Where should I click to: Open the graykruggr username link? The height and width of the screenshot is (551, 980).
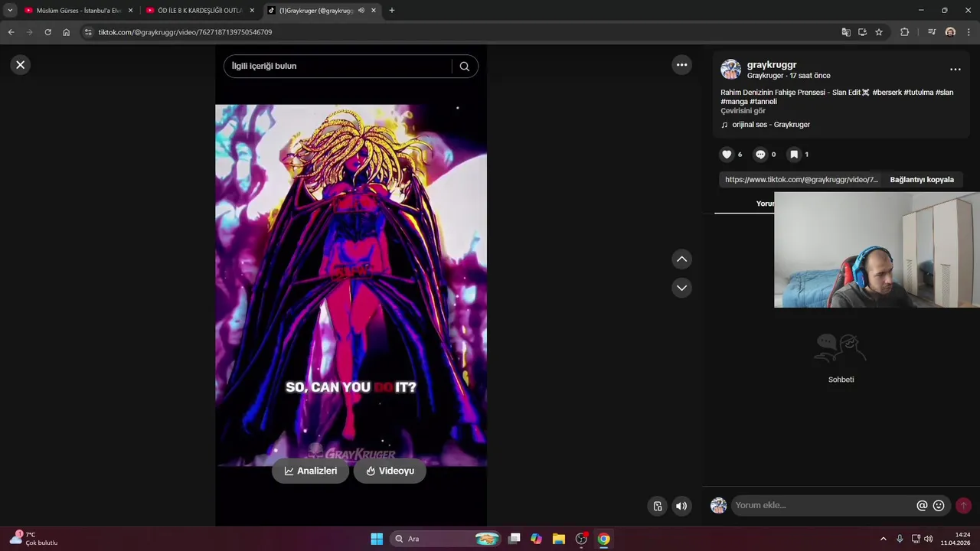[772, 65]
